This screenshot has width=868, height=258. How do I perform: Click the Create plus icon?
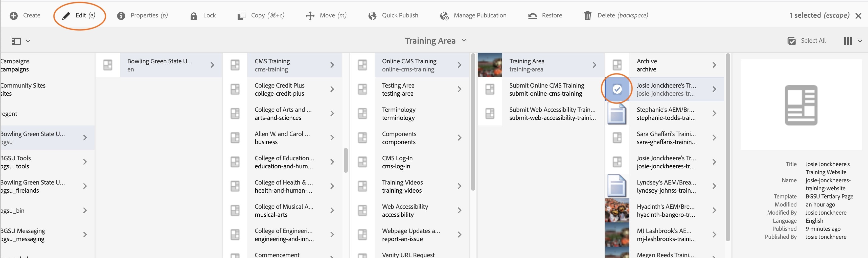(14, 16)
